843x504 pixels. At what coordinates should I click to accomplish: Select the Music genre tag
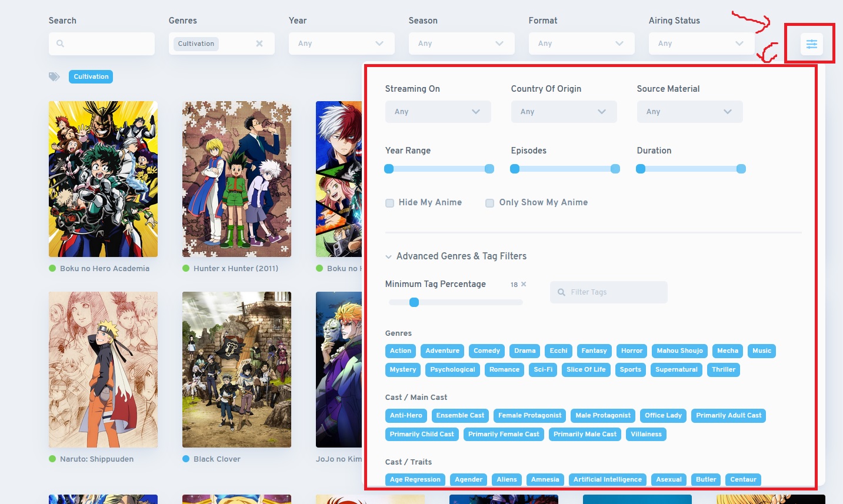(x=762, y=351)
